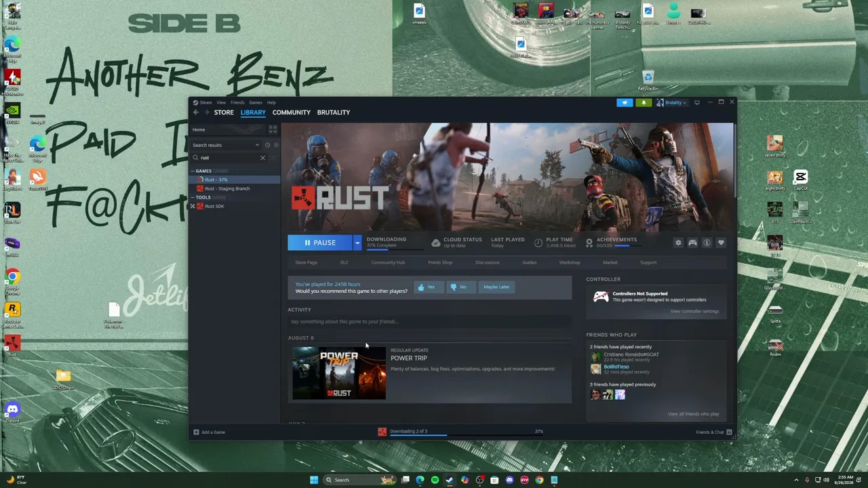Open Rust Discussions link

488,262
